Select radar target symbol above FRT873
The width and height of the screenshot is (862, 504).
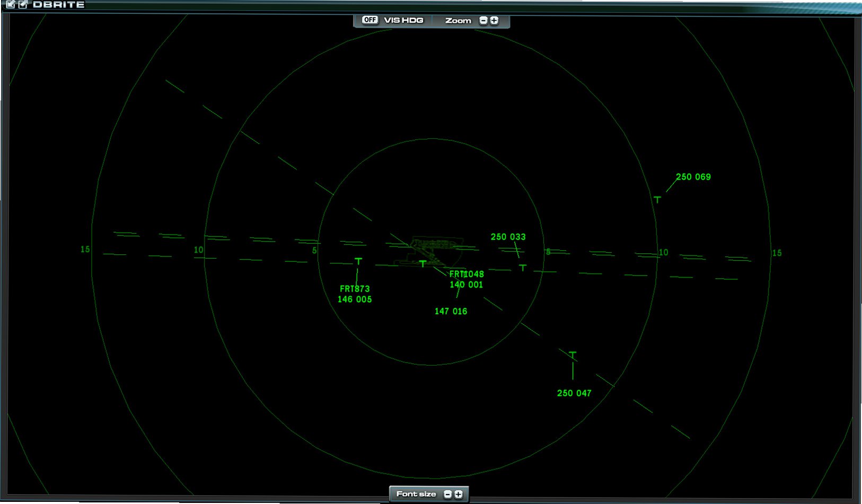tap(358, 261)
